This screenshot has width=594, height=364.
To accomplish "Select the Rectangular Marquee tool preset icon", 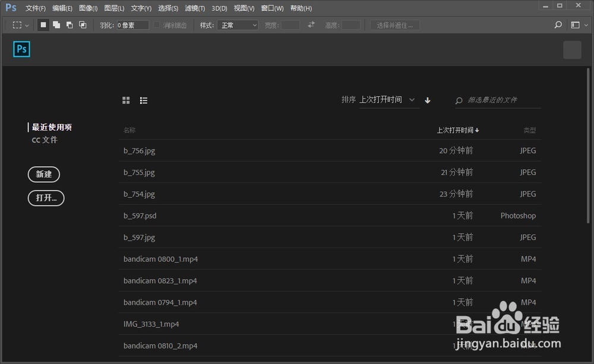I will click(x=17, y=25).
